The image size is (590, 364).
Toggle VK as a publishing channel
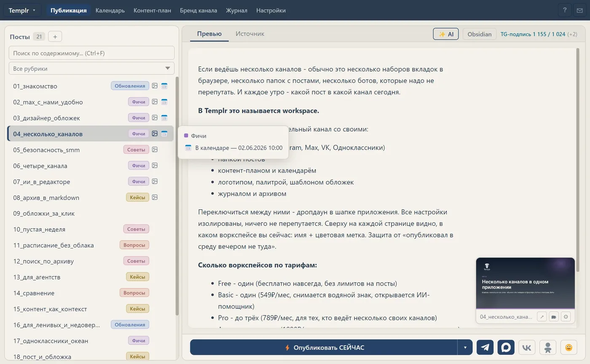(527, 348)
